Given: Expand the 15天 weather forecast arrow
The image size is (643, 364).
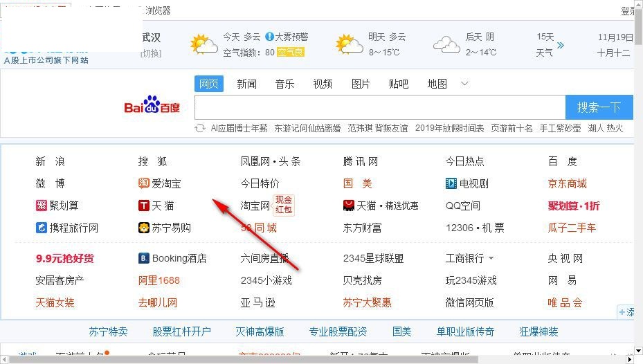Looking at the screenshot, I should 561,46.
